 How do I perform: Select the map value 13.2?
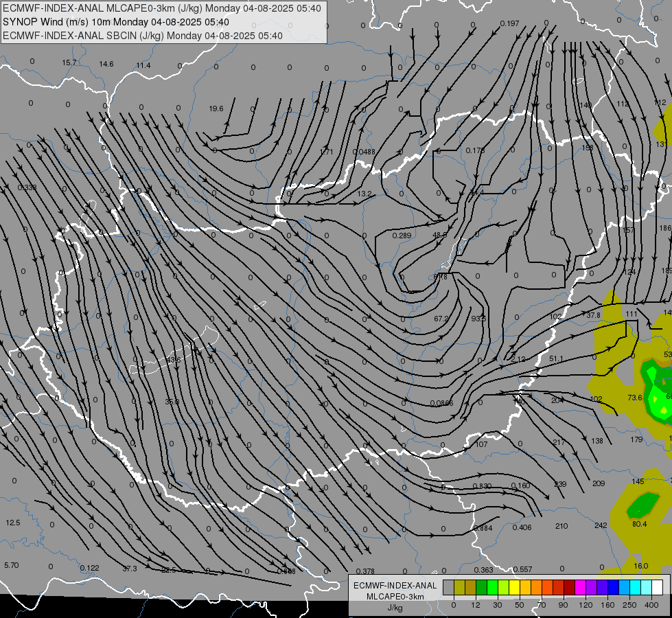[364, 194]
